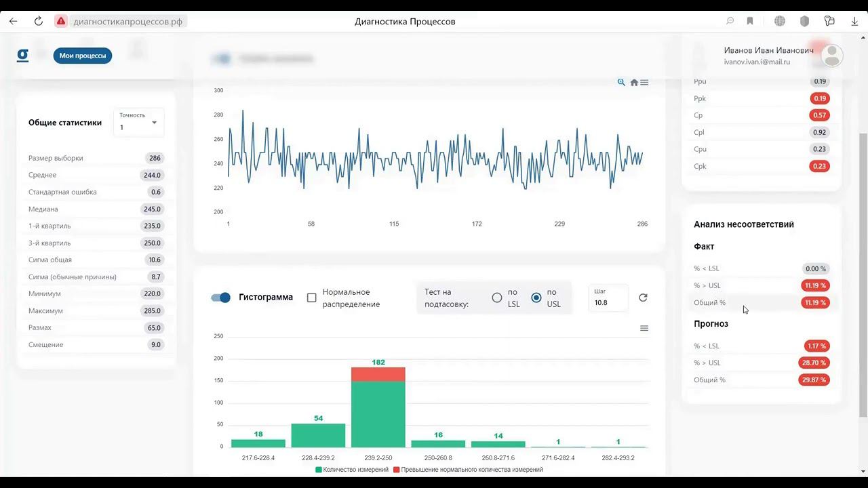
Task: Click the 239.2-250 histogram axis label
Action: tap(378, 458)
